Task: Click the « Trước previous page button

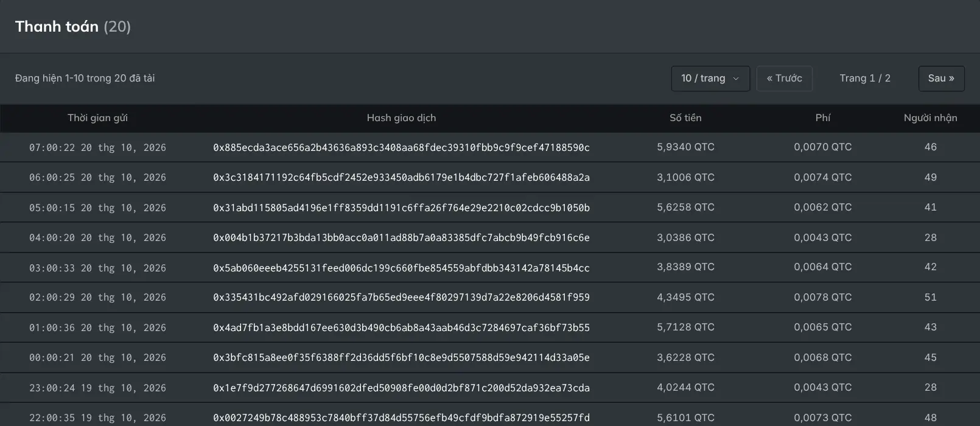Action: tap(784, 79)
